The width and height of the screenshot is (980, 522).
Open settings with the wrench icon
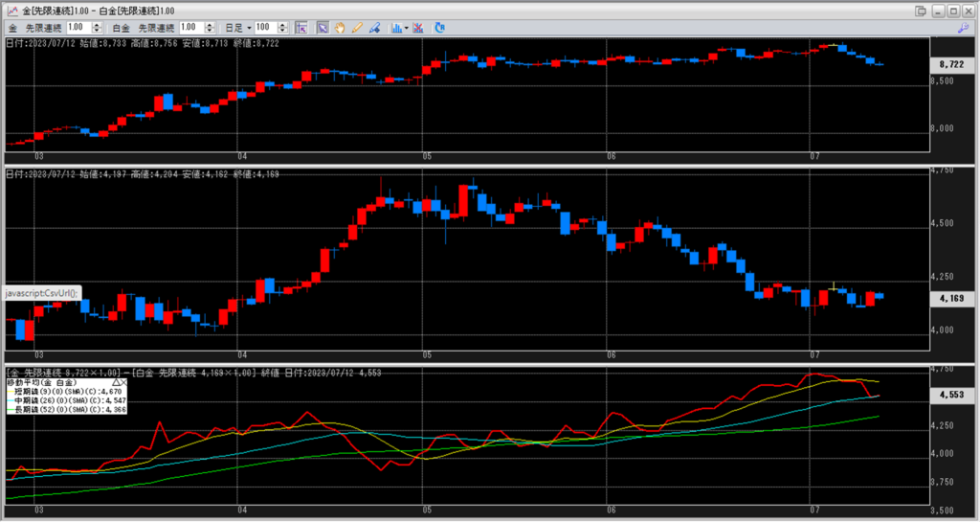[x=963, y=28]
